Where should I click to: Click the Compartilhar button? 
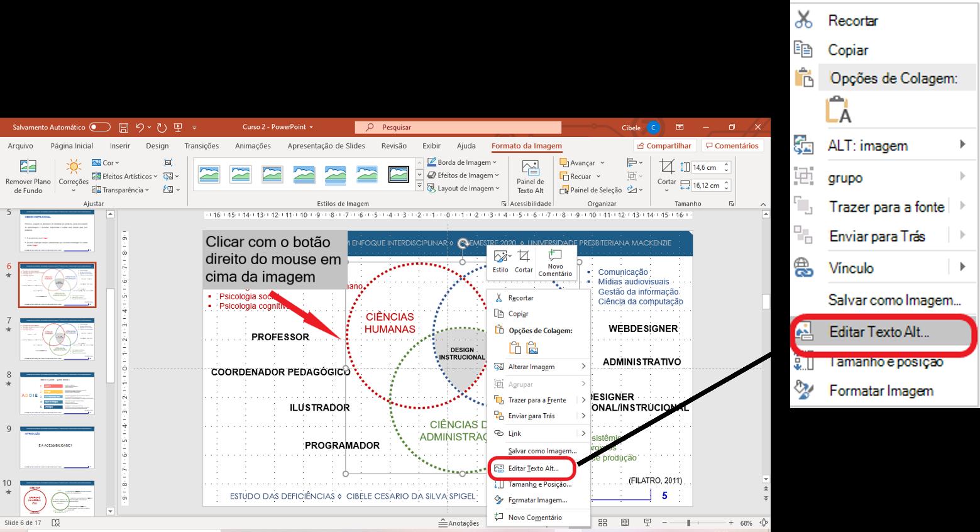(x=664, y=146)
